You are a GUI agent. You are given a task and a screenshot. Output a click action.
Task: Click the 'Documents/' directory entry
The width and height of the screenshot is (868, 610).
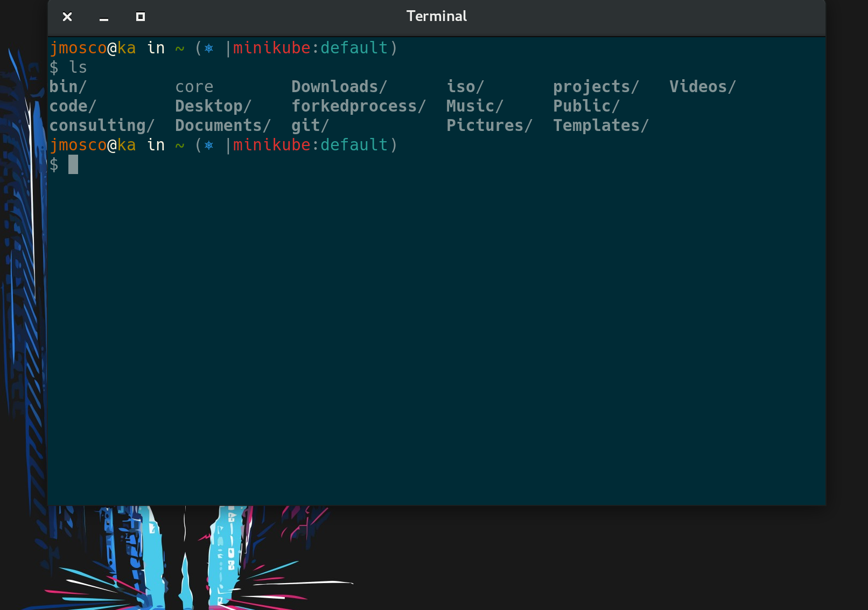coord(223,125)
